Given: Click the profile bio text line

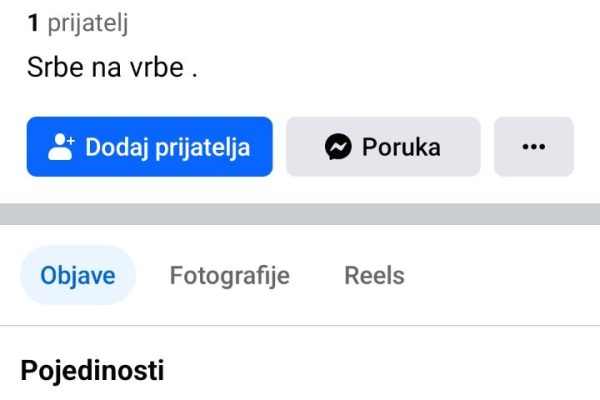Looking at the screenshot, I should (112, 67).
